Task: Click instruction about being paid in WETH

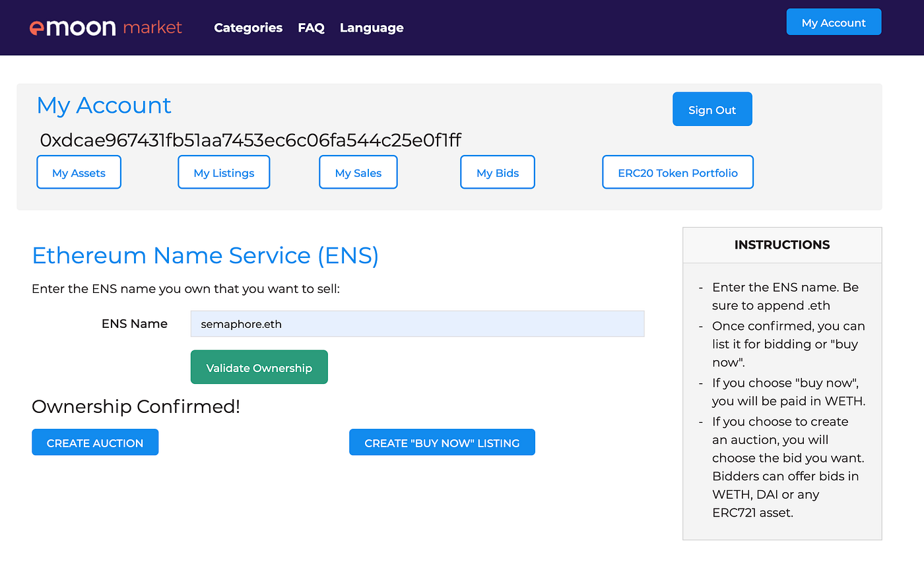Action: (788, 392)
